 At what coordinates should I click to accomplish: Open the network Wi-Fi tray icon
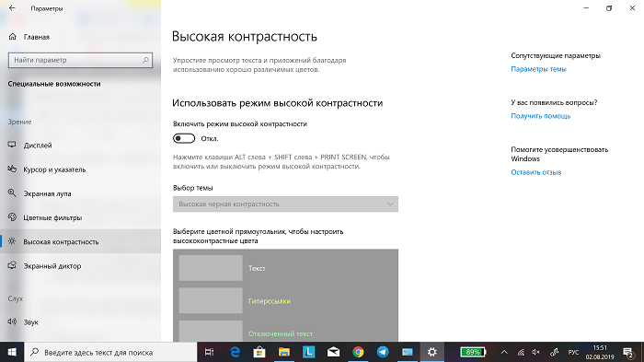(521, 352)
